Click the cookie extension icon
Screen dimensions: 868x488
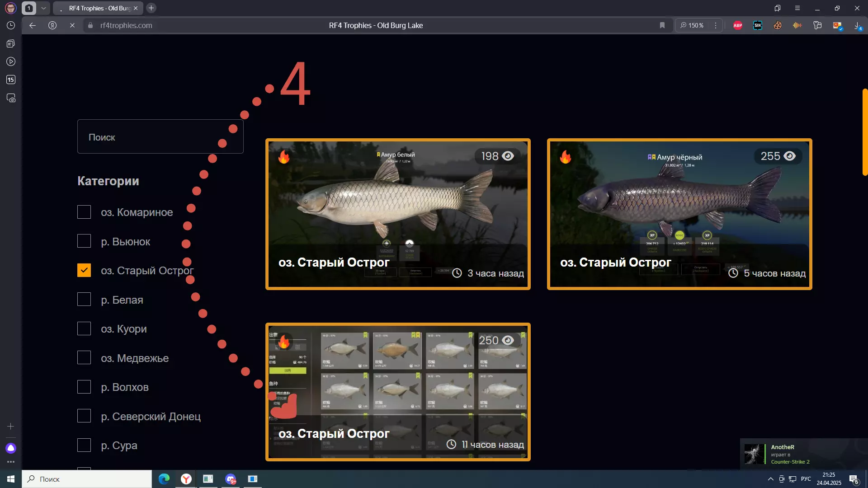(x=778, y=25)
